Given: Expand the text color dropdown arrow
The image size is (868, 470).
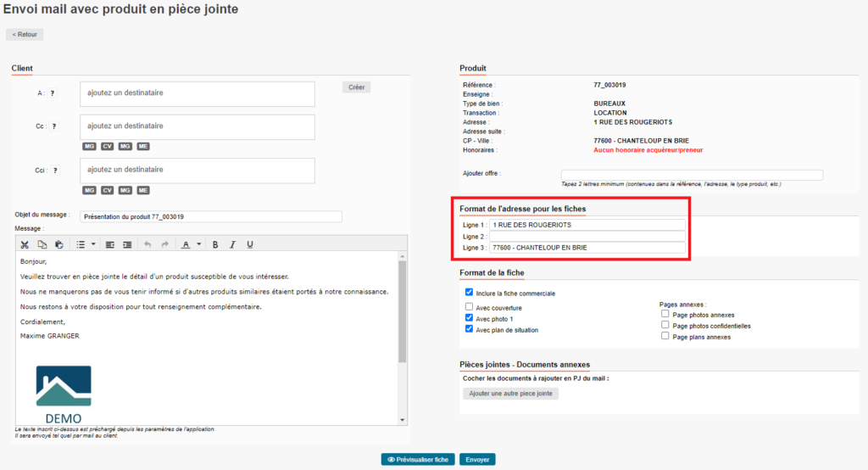Looking at the screenshot, I should click(x=198, y=244).
